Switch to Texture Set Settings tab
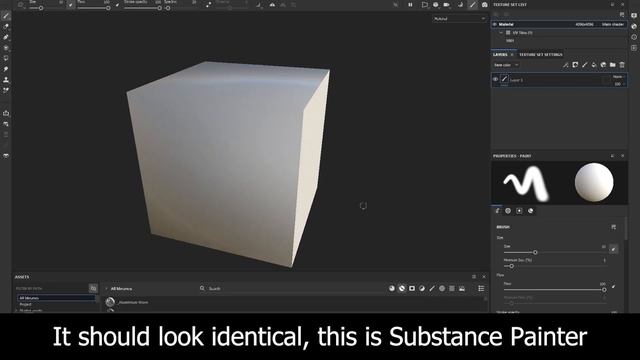Viewport: 640px width, 360px height. point(540,54)
